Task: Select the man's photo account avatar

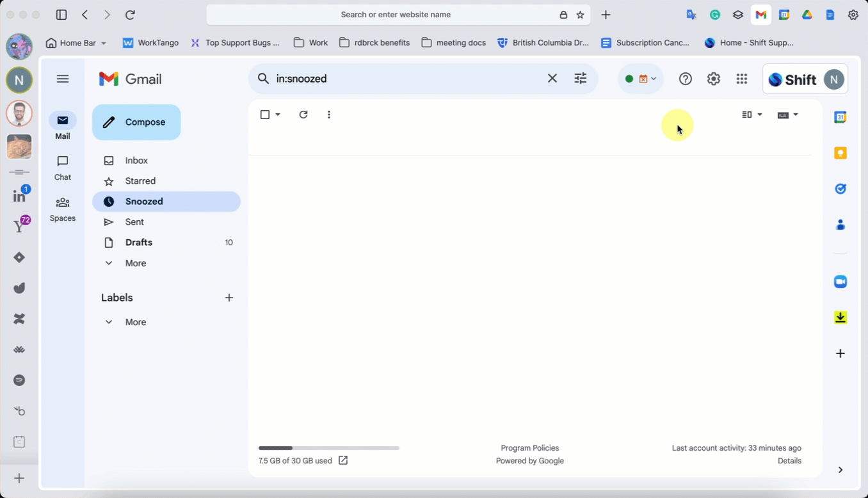Action: tap(19, 113)
